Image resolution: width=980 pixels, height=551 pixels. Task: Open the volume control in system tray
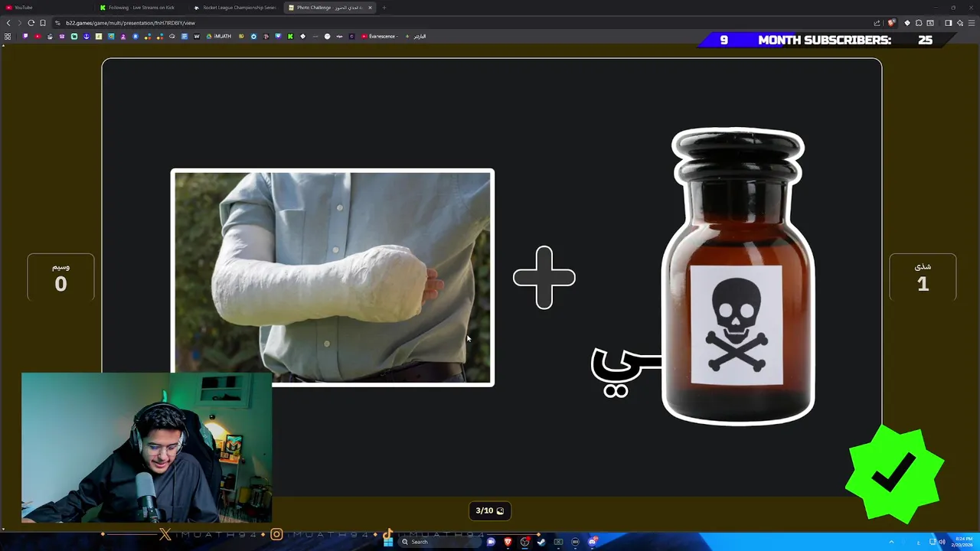pos(942,542)
